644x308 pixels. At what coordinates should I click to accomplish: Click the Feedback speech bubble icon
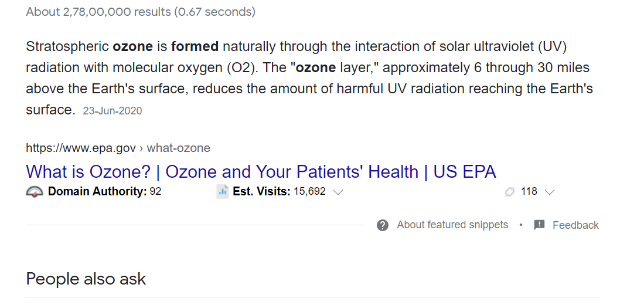(x=539, y=225)
